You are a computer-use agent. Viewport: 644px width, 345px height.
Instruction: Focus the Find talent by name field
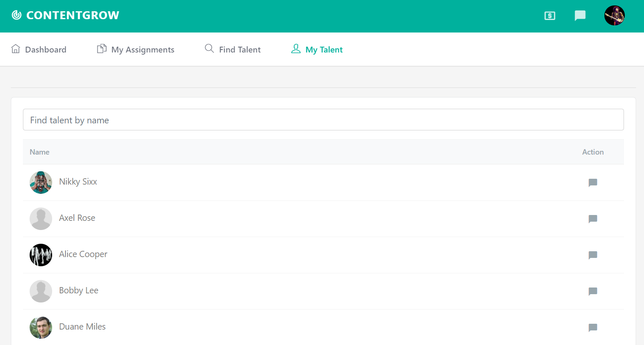323,120
